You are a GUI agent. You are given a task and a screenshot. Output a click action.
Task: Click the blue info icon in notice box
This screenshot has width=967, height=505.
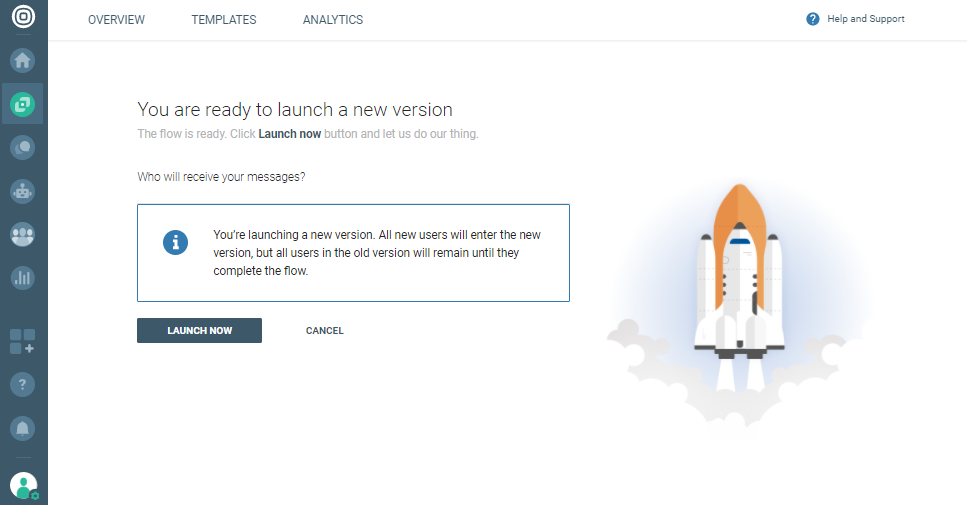click(175, 242)
